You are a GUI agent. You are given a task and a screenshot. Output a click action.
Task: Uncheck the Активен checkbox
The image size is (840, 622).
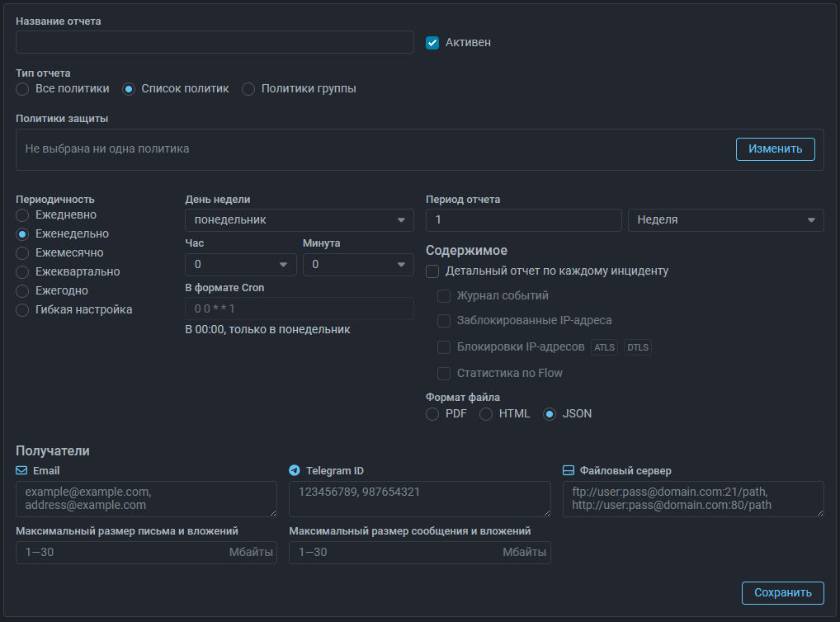pyautogui.click(x=432, y=42)
